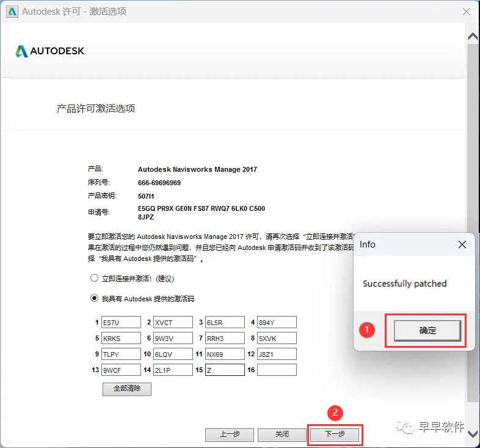Click activation code field 11 containing NX69
The width and height of the screenshot is (480, 448).
225,354
